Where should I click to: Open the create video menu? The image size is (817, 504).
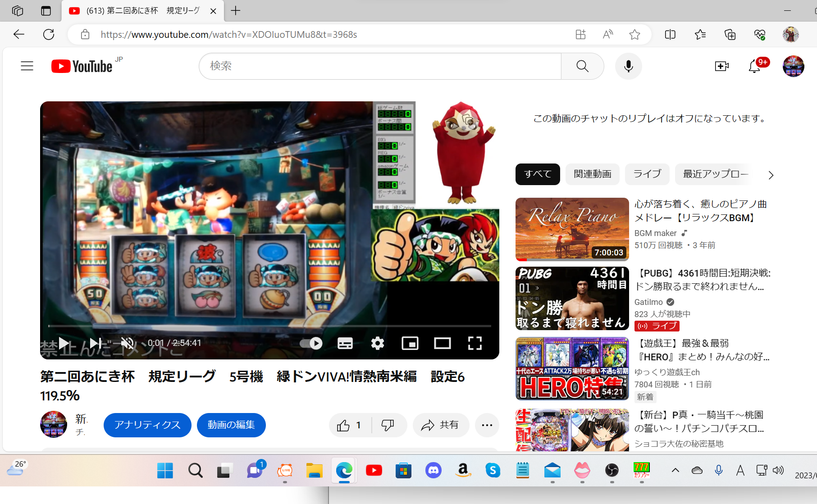click(721, 66)
